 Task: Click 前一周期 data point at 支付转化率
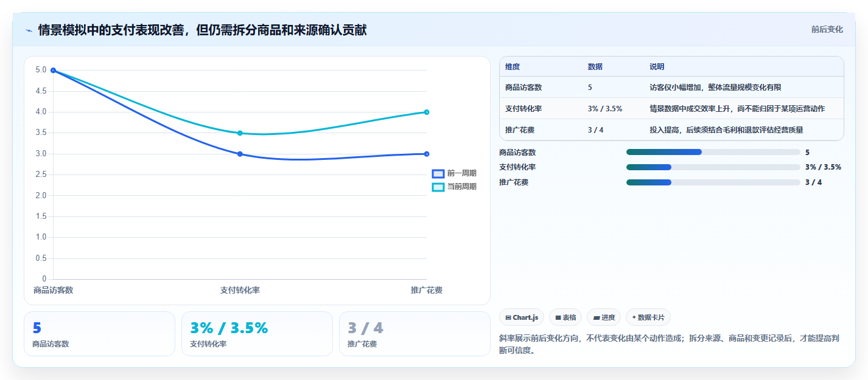(240, 154)
